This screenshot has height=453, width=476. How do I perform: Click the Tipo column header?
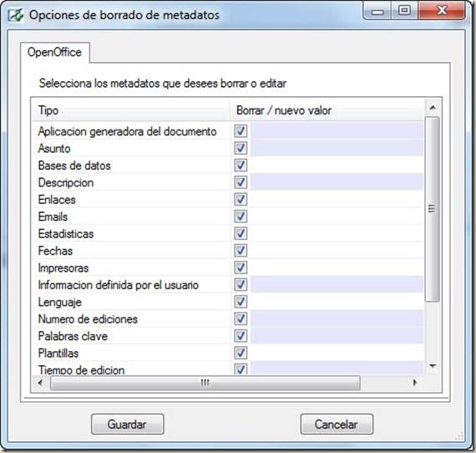[131, 110]
